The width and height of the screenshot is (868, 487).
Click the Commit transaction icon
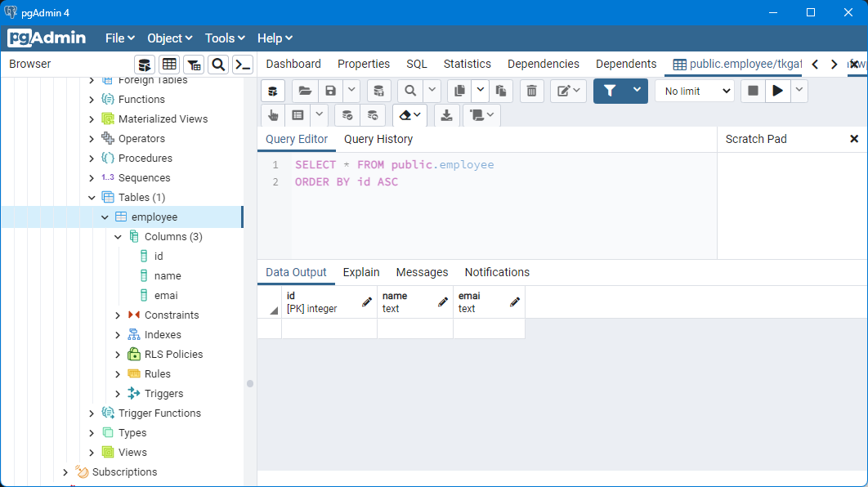tap(347, 115)
